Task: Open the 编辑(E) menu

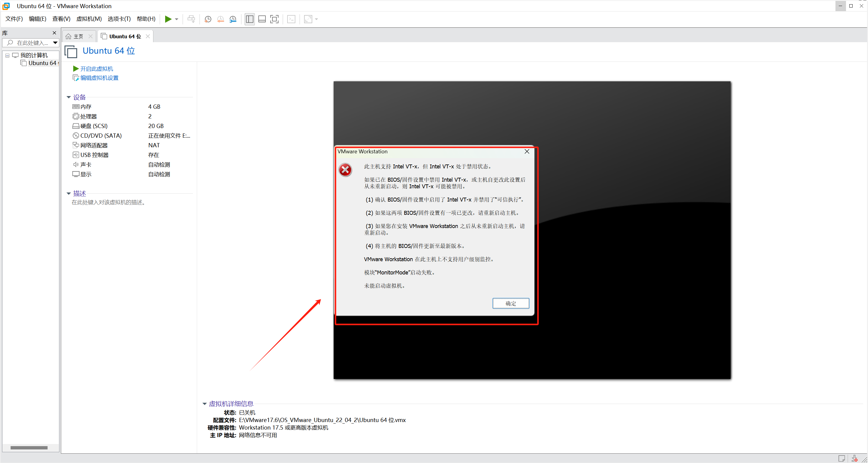Action: click(x=37, y=19)
